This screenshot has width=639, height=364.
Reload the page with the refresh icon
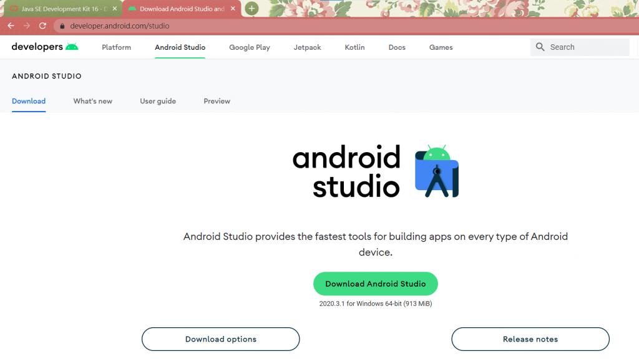42,26
